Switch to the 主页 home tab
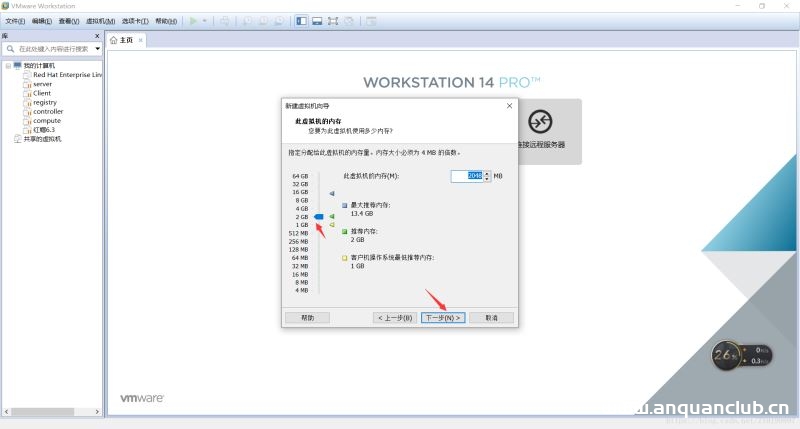The height and width of the screenshot is (429, 800). coord(126,40)
